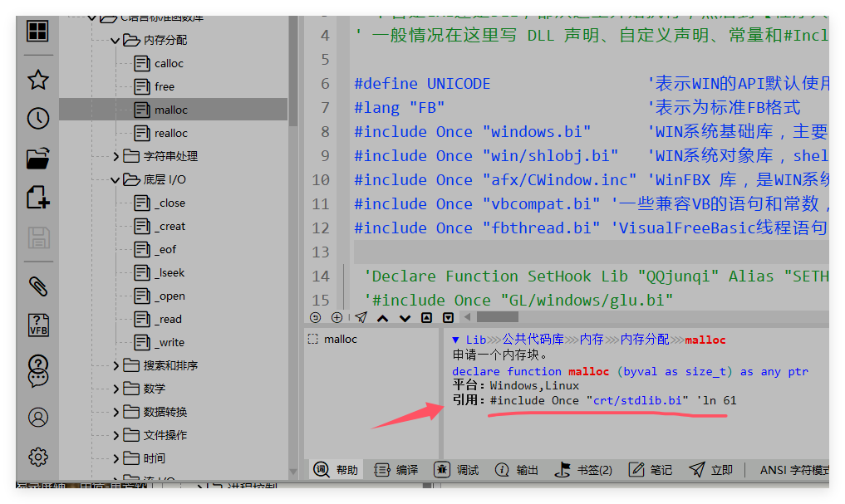Toggle the malloc checkbox in the lower panel
The width and height of the screenshot is (845, 504).
click(313, 339)
